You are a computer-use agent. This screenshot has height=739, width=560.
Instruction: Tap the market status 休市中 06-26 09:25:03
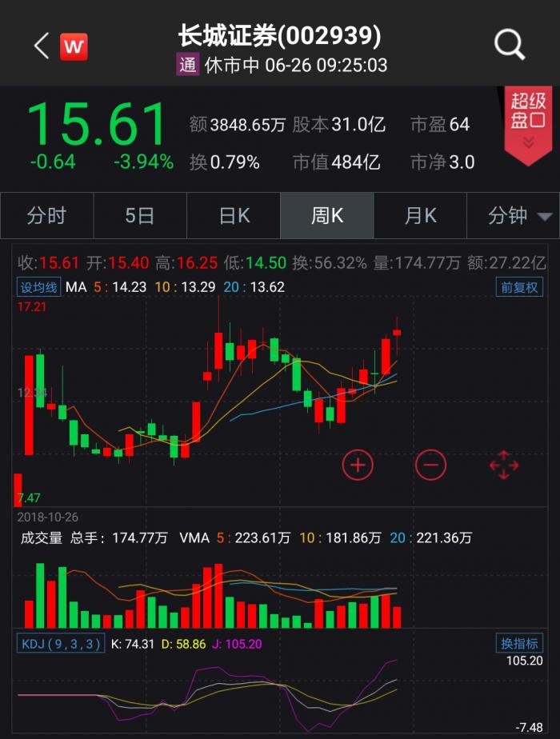[296, 65]
